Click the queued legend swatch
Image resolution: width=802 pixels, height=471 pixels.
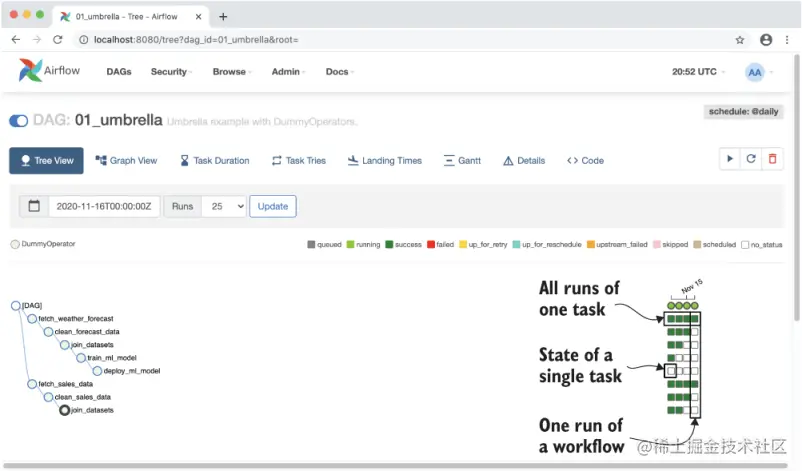pos(311,244)
